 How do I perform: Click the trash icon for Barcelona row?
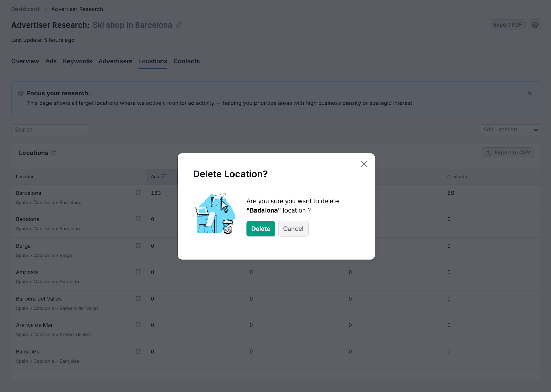(138, 193)
